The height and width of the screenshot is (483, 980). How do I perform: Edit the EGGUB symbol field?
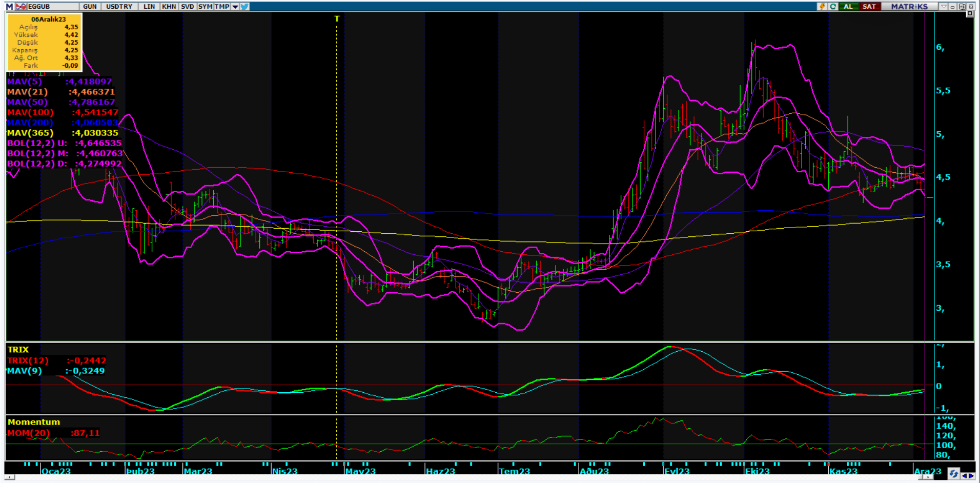(x=53, y=6)
